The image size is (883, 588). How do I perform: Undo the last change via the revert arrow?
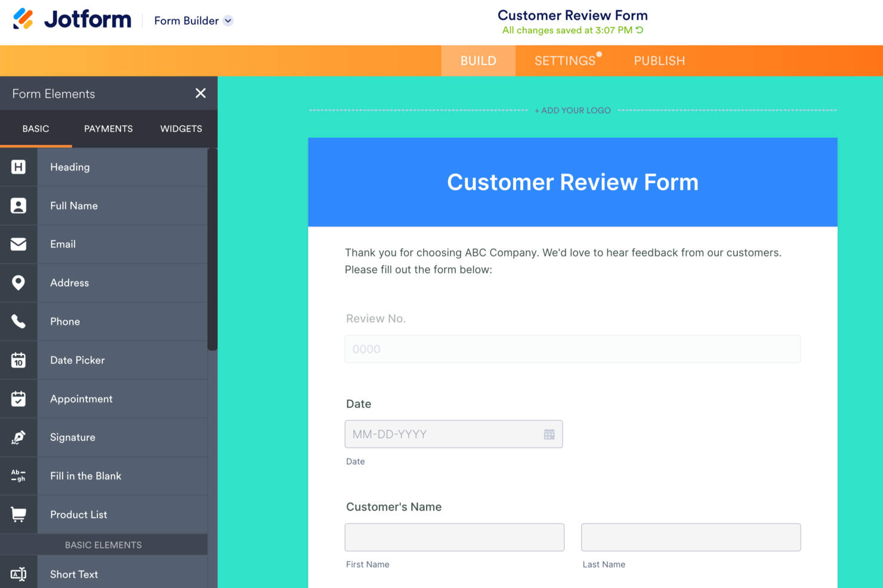(x=639, y=30)
